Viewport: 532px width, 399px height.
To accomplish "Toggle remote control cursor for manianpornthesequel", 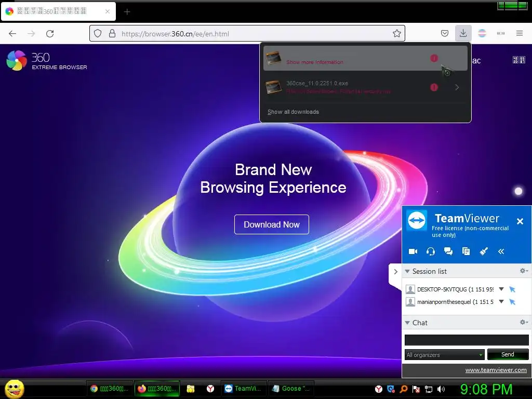I will coord(512,302).
